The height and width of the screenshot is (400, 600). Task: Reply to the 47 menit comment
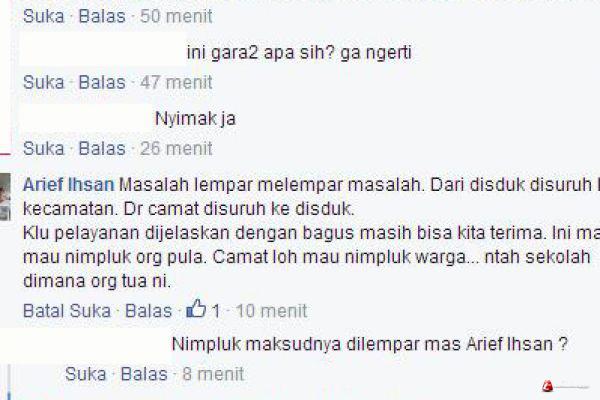102,82
